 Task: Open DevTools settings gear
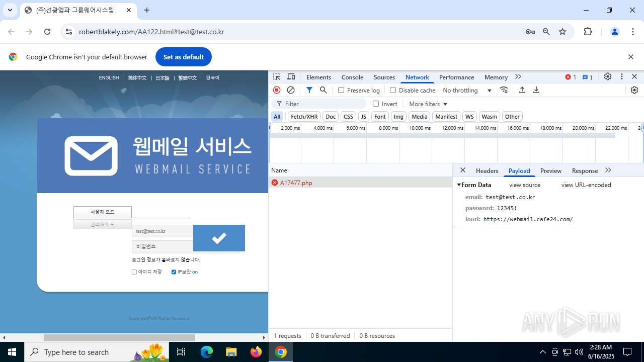pos(608,77)
